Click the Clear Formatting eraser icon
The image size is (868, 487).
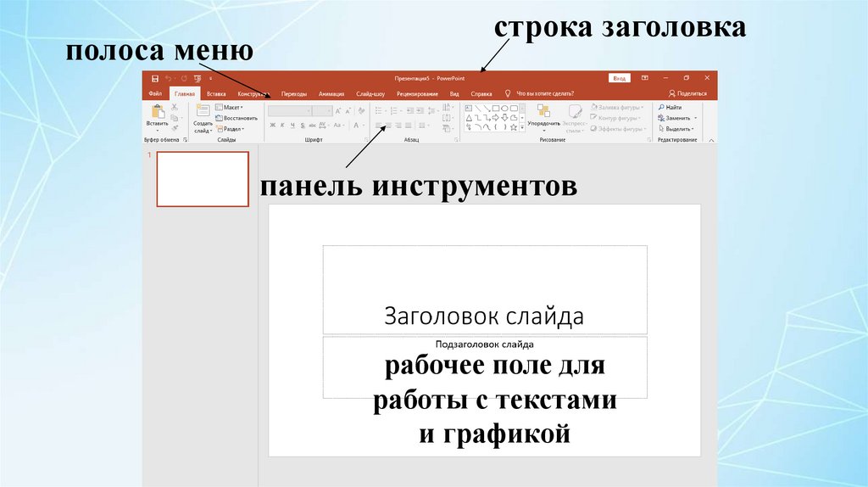point(361,111)
